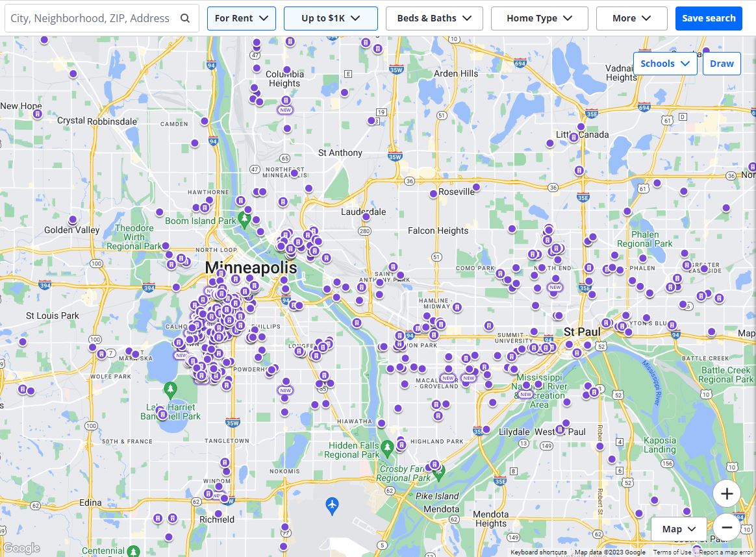Image resolution: width=756 pixels, height=557 pixels.
Task: Click the Kaposia Landing label
Action: pyautogui.click(x=660, y=445)
